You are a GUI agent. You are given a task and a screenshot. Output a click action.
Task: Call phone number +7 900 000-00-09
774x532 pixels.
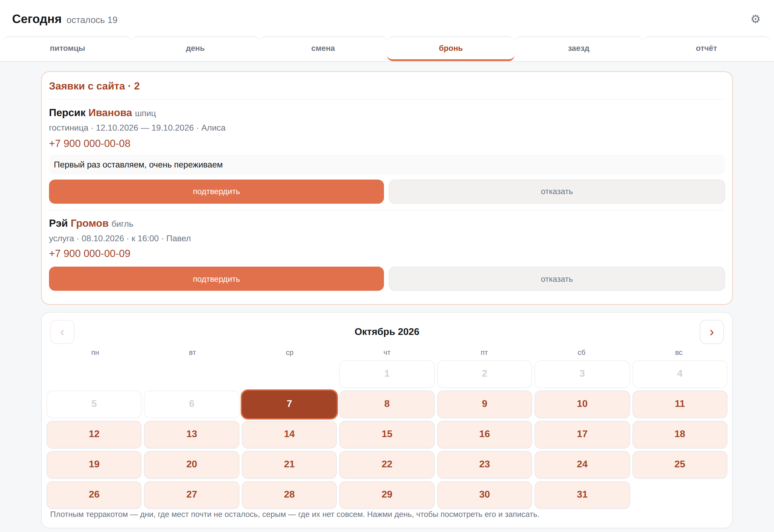pyautogui.click(x=90, y=253)
